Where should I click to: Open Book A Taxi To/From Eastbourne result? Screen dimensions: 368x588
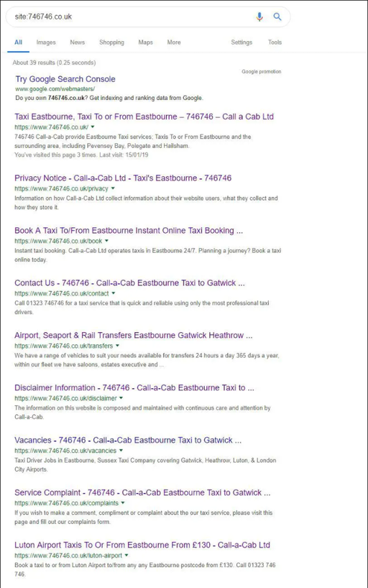coord(129,231)
